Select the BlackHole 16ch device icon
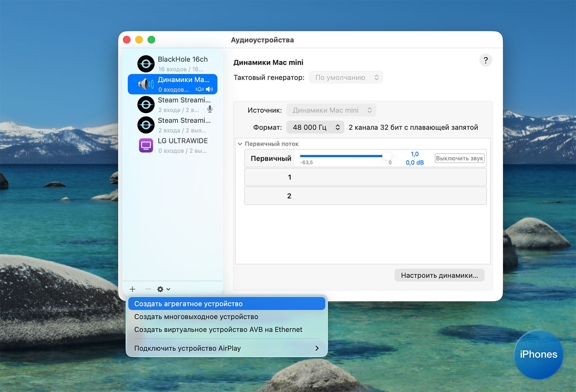 point(146,64)
